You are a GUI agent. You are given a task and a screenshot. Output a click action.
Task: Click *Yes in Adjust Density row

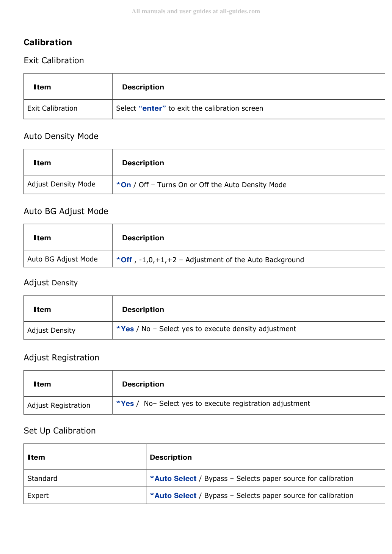pos(125,329)
